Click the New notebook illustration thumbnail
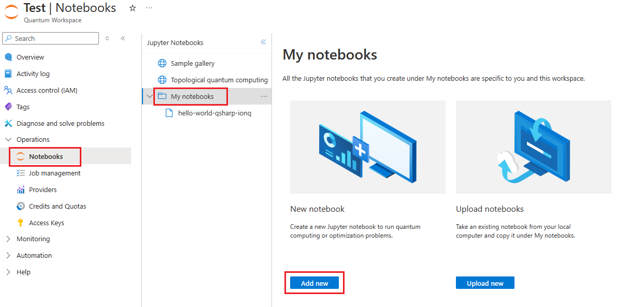 (368, 147)
